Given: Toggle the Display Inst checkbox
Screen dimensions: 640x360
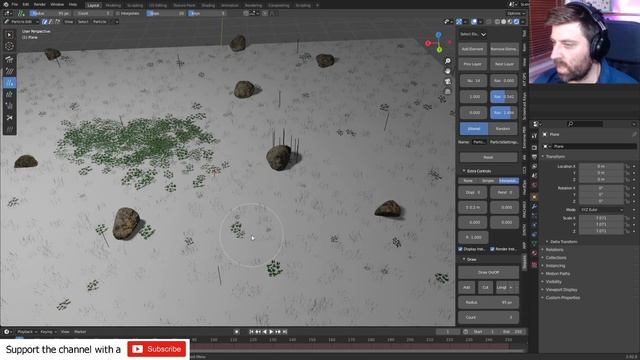Looking at the screenshot, I should click(460, 249).
